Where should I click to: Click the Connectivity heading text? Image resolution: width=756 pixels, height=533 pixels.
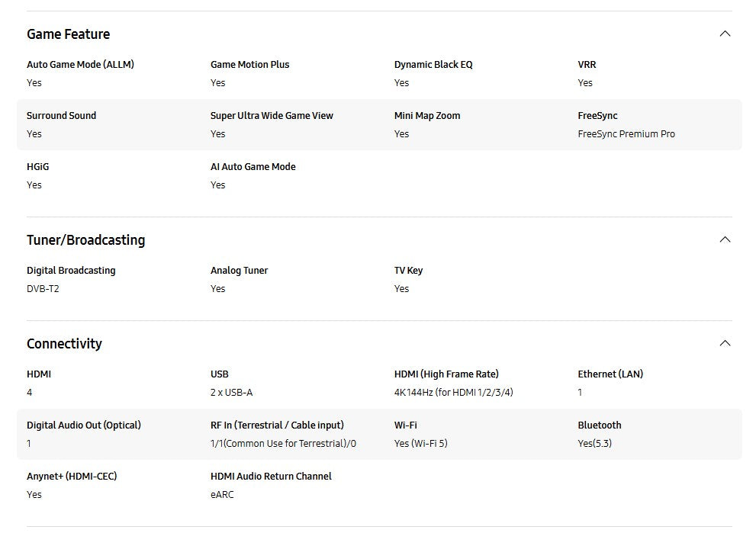(x=64, y=344)
